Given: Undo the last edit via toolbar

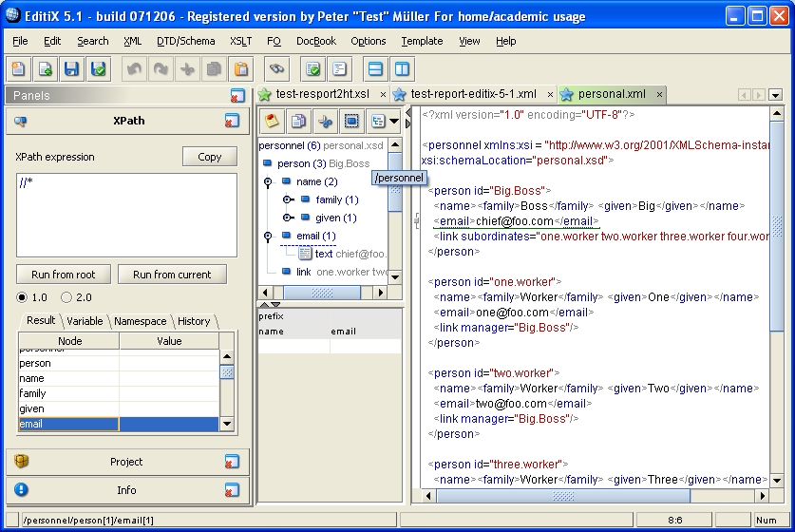Looking at the screenshot, I should (x=134, y=69).
